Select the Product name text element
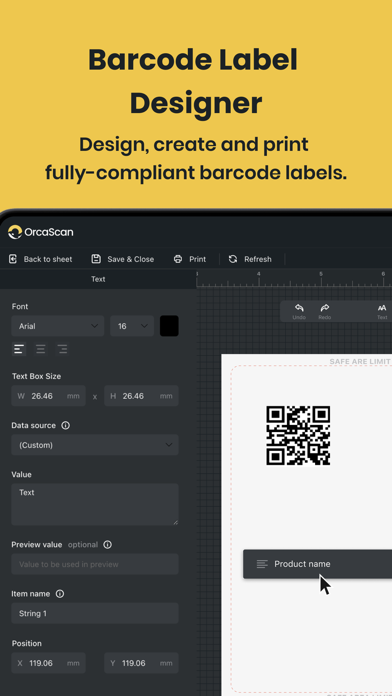The width and height of the screenshot is (392, 696). (317, 564)
